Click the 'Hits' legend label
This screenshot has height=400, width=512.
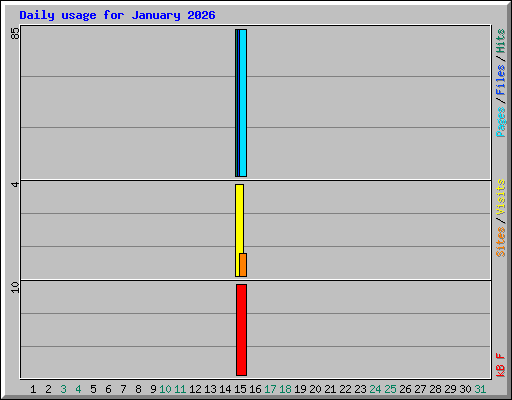click(501, 41)
